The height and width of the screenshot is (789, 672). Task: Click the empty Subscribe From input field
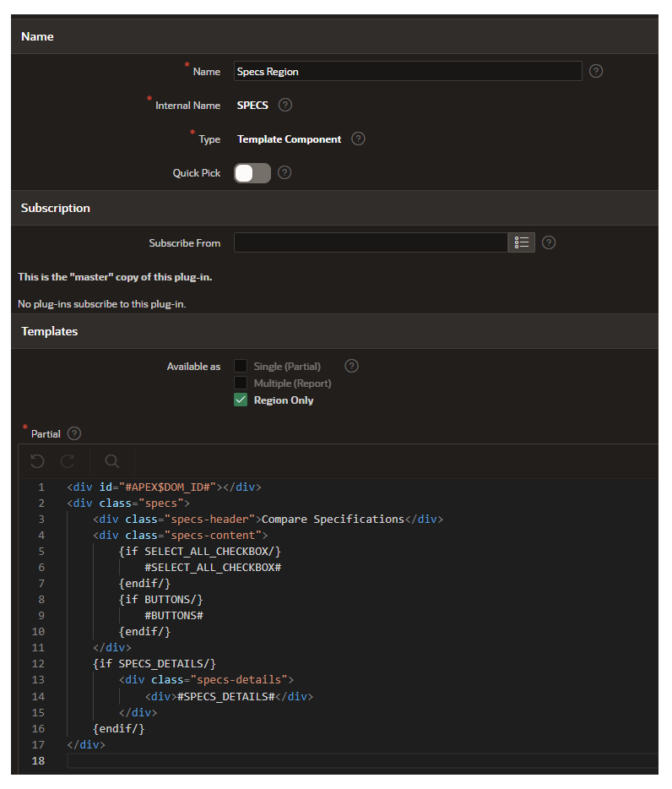click(371, 242)
